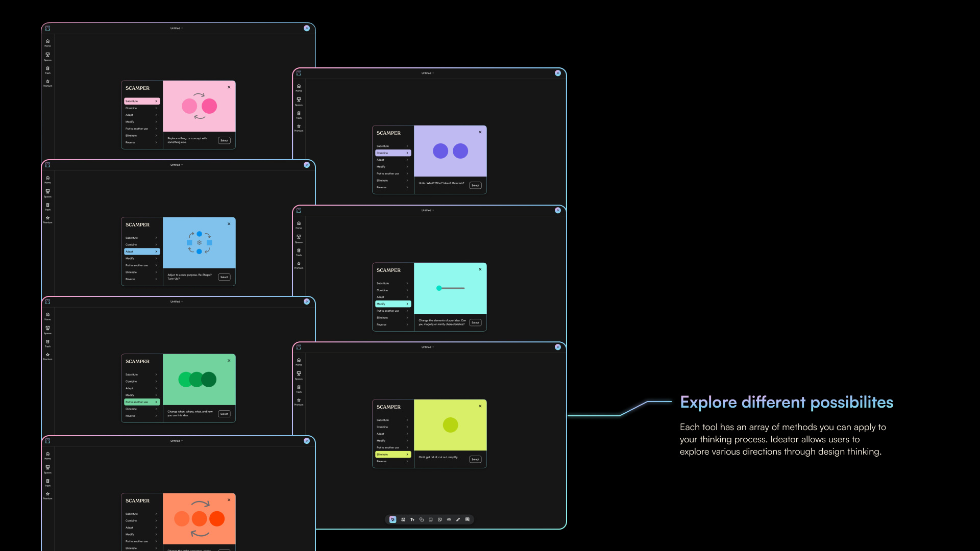Click the Text tool in bottom toolbar
This screenshot has width=980, height=551.
tap(412, 519)
